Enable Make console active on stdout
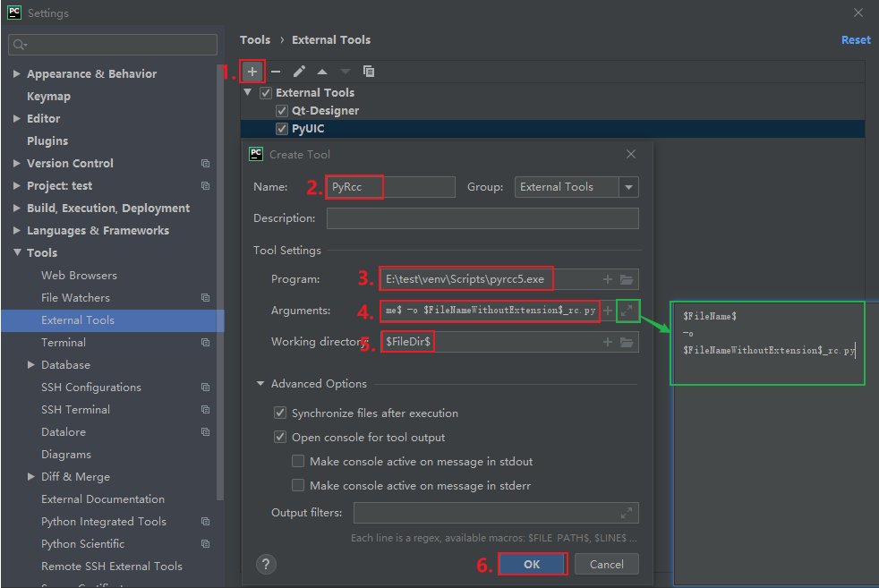This screenshot has width=879, height=588. pos(298,461)
